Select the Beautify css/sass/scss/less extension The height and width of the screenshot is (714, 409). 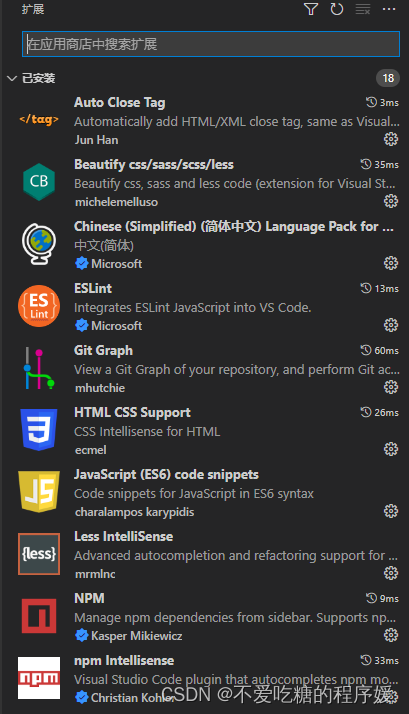[204, 183]
